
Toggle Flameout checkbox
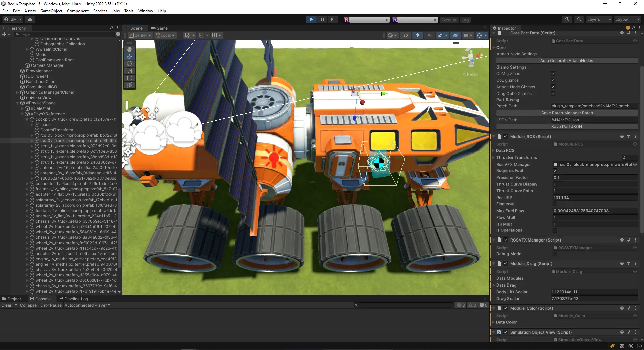point(555,204)
